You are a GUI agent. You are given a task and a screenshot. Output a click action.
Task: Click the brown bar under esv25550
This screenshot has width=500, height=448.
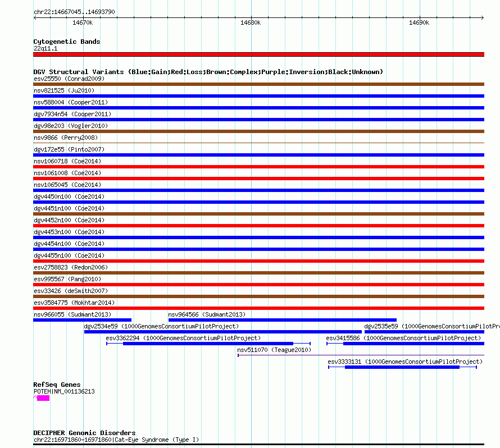pyautogui.click(x=258, y=84)
